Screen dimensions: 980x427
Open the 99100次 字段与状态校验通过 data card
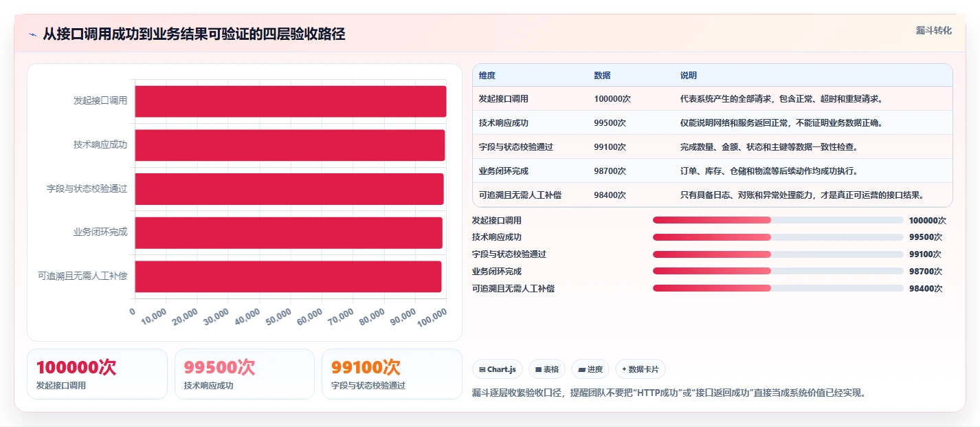coord(392,374)
